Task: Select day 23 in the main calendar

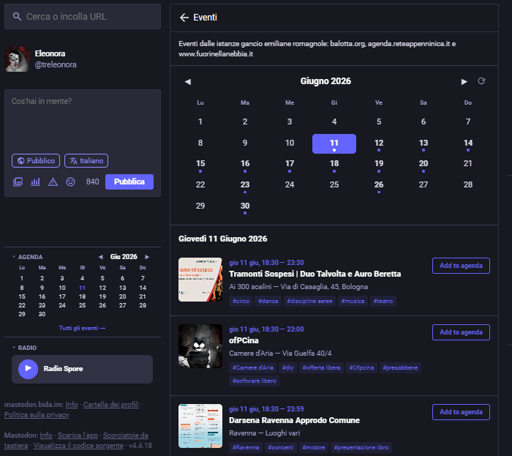Action: [245, 186]
